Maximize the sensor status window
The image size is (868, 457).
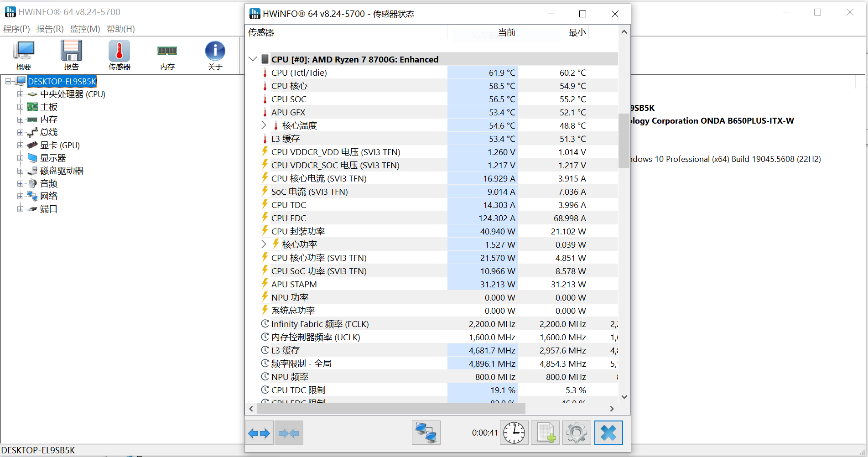coord(582,14)
